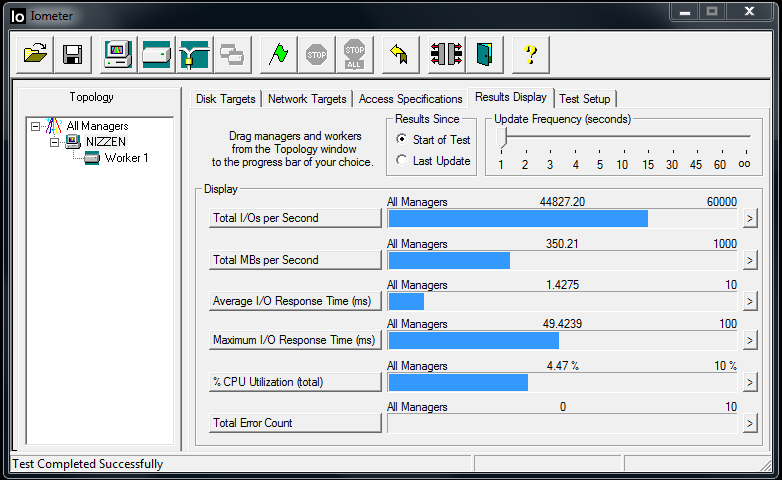Click the Total MBs per Second button
Image resolution: width=782 pixels, height=480 pixels.
coord(295,260)
